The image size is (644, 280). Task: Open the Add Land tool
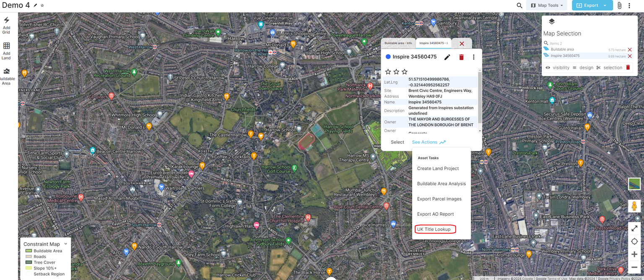(6, 50)
